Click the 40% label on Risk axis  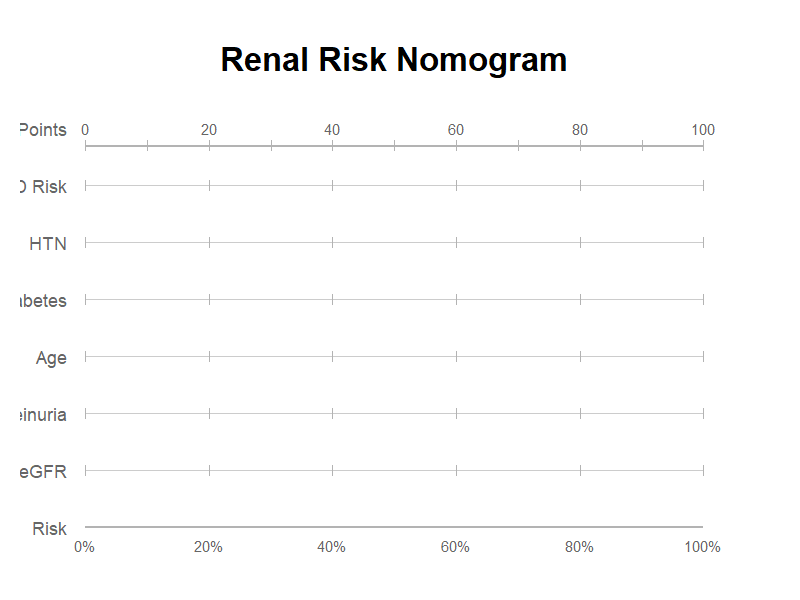[332, 547]
